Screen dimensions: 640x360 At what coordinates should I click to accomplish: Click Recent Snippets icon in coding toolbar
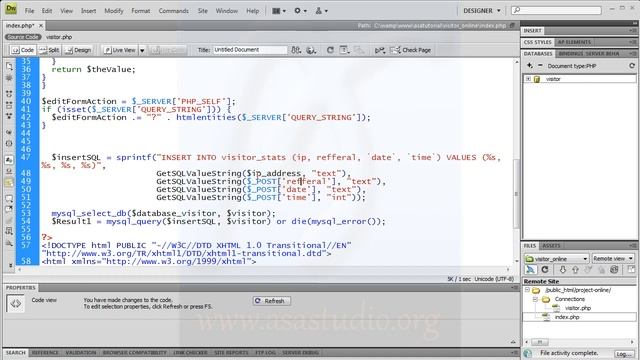(9, 231)
